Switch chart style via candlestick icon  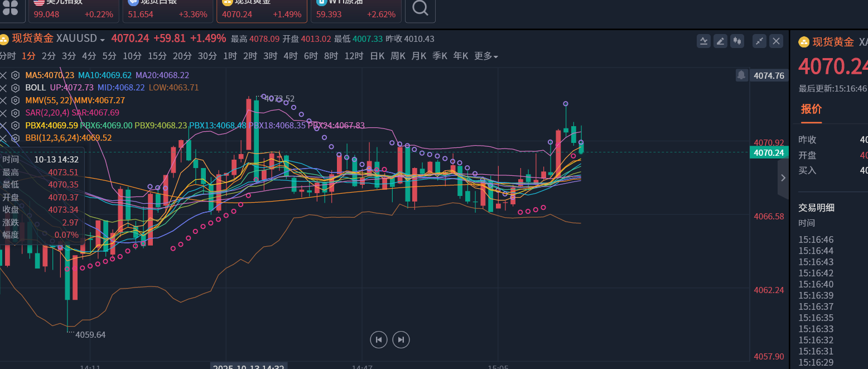pos(738,41)
